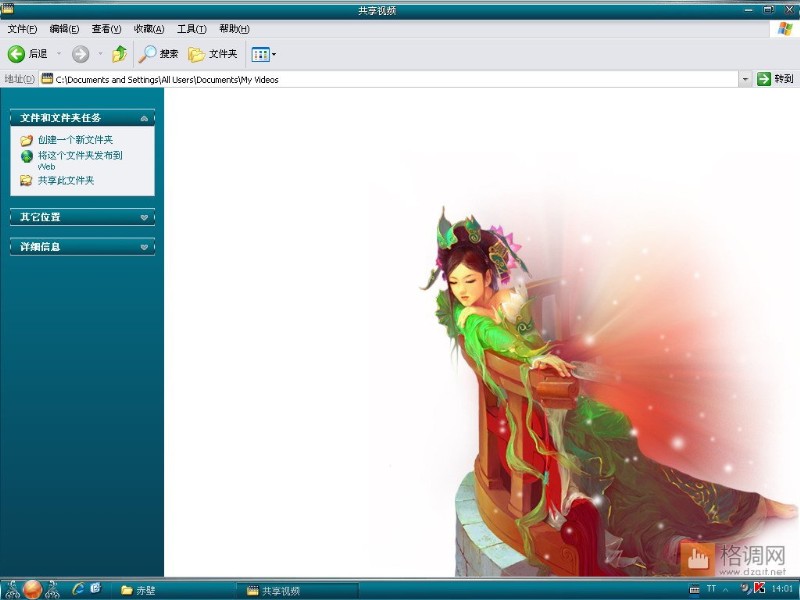Click the tray icon left of Kaspersky
Screen dimensions: 800x600
[x=746, y=589]
